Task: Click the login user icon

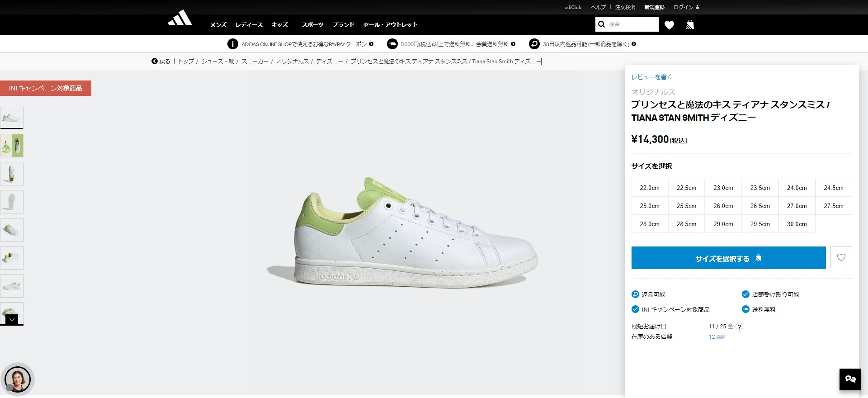Action: (x=697, y=7)
